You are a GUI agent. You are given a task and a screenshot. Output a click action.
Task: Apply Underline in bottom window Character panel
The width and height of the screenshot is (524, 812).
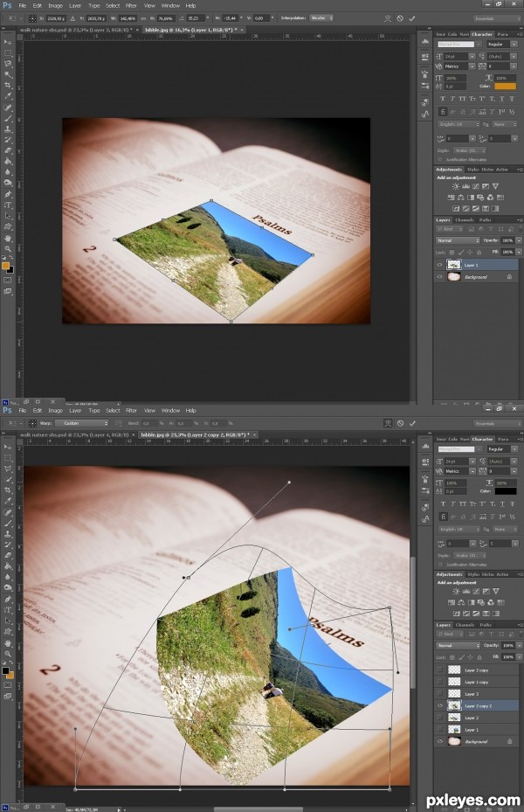tap(502, 503)
